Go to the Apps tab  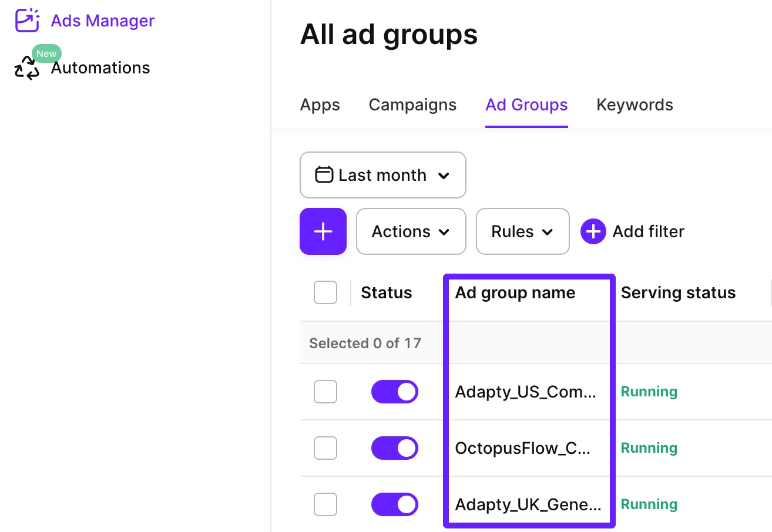point(320,105)
